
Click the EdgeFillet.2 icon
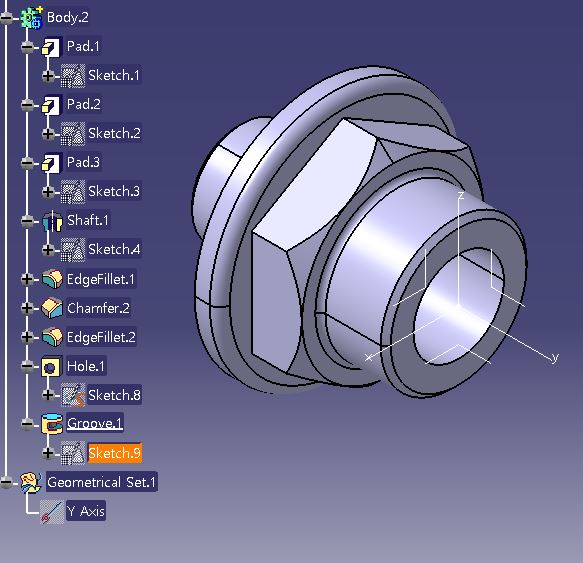point(52,337)
